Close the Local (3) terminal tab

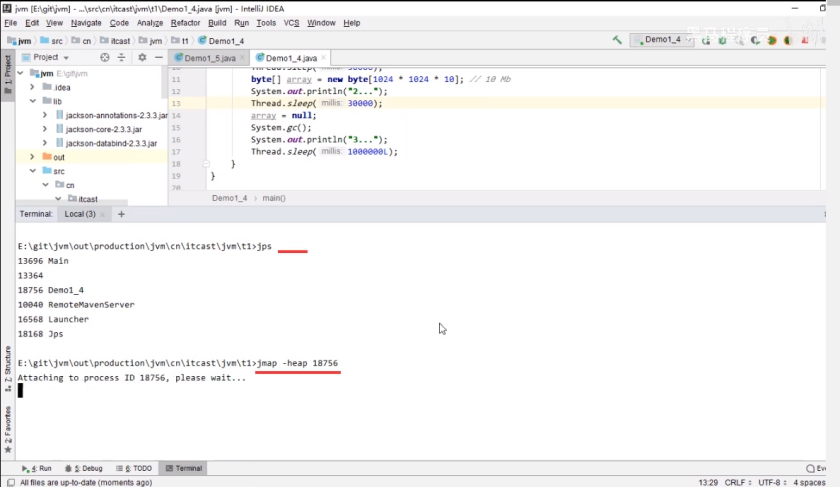[x=102, y=214]
